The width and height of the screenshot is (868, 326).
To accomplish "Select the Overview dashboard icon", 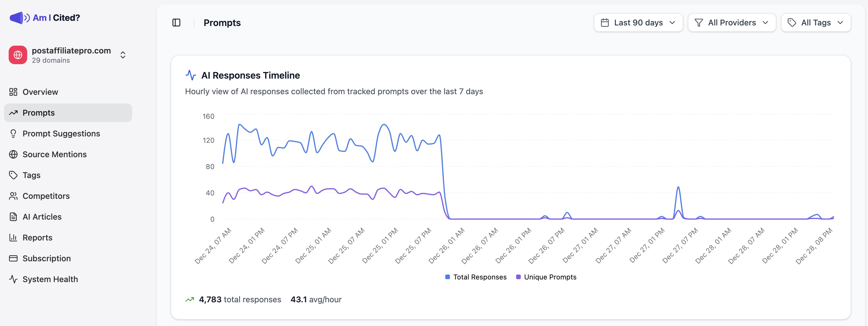I will coord(14,92).
